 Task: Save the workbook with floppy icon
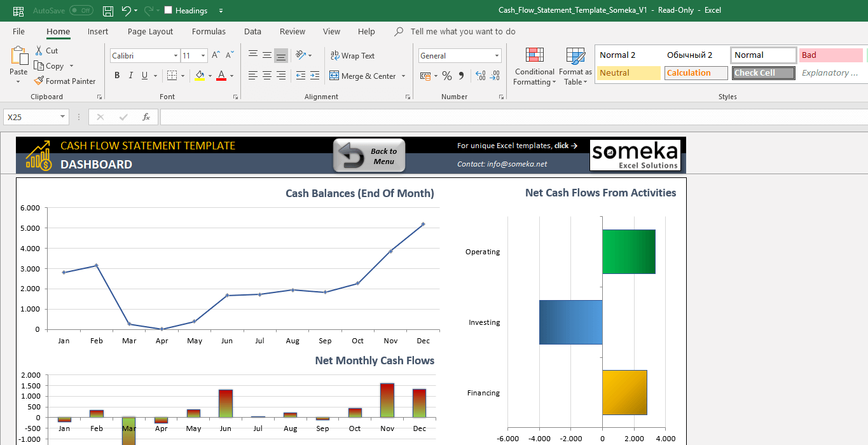108,11
